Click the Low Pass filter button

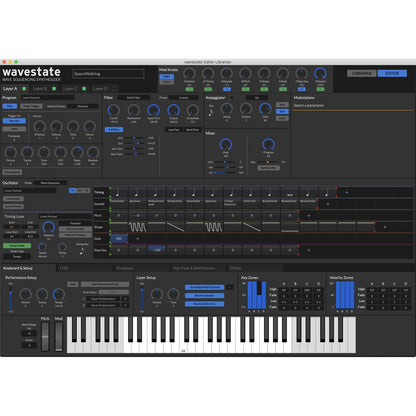click(x=174, y=129)
